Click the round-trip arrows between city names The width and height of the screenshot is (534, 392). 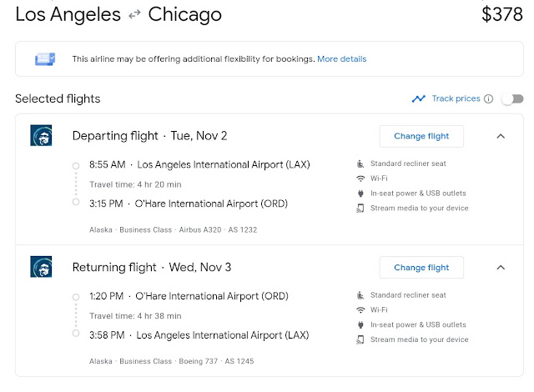pos(134,14)
